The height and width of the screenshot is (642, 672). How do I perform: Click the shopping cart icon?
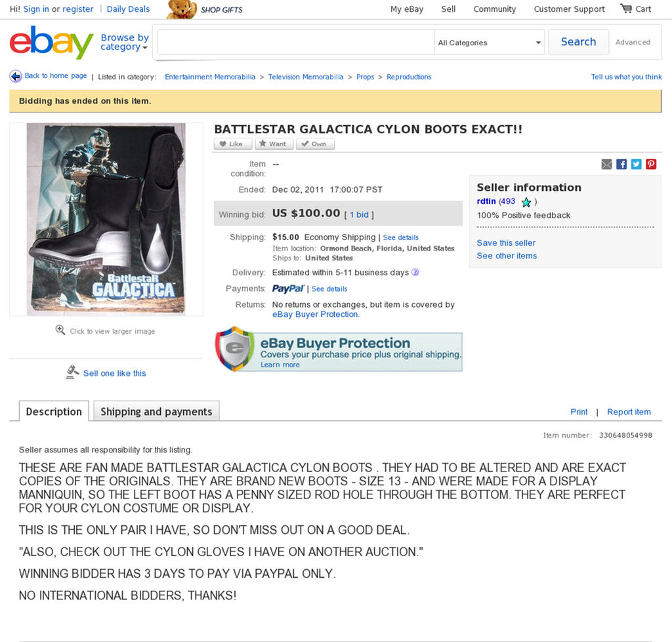pos(626,9)
